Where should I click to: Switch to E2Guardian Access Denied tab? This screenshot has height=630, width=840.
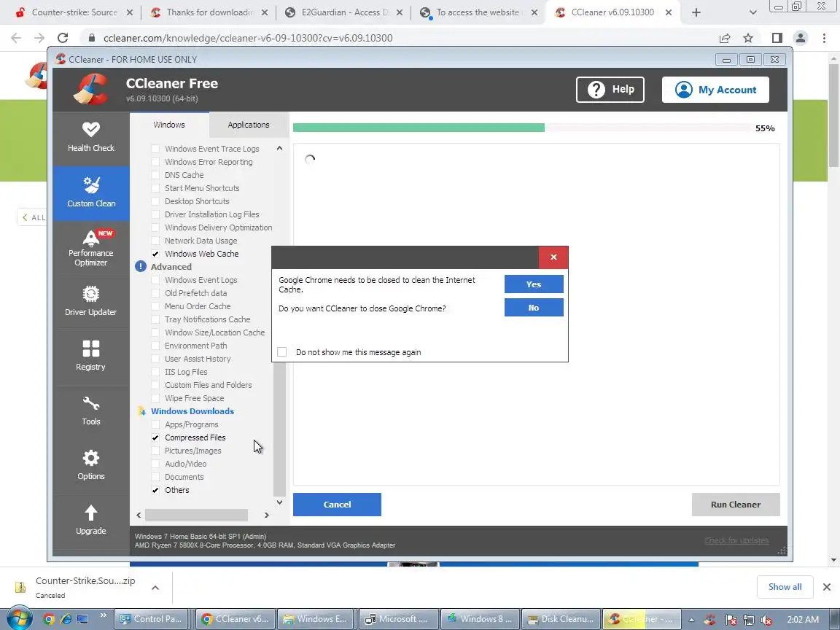coord(343,12)
